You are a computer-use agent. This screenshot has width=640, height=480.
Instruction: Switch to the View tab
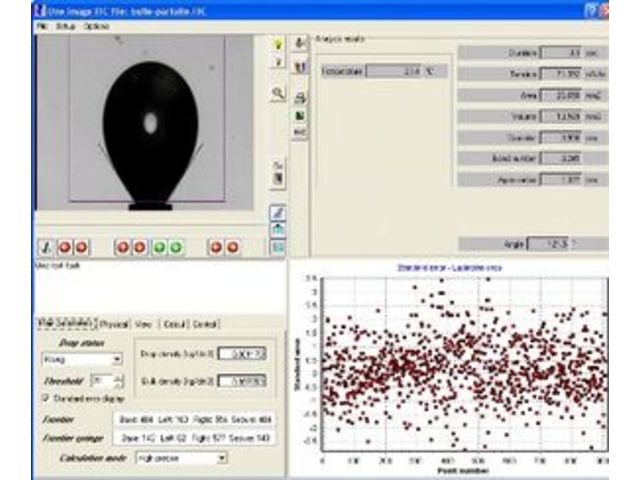click(143, 324)
